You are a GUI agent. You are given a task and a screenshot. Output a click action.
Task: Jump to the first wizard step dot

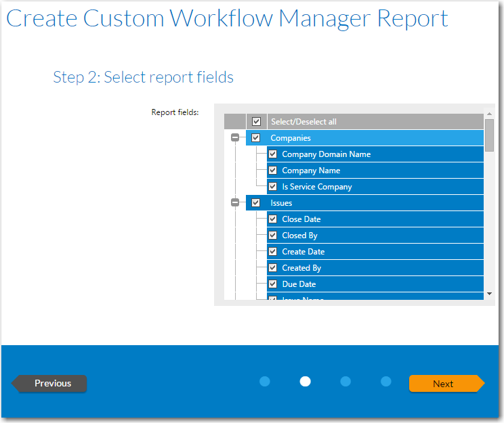[265, 382]
